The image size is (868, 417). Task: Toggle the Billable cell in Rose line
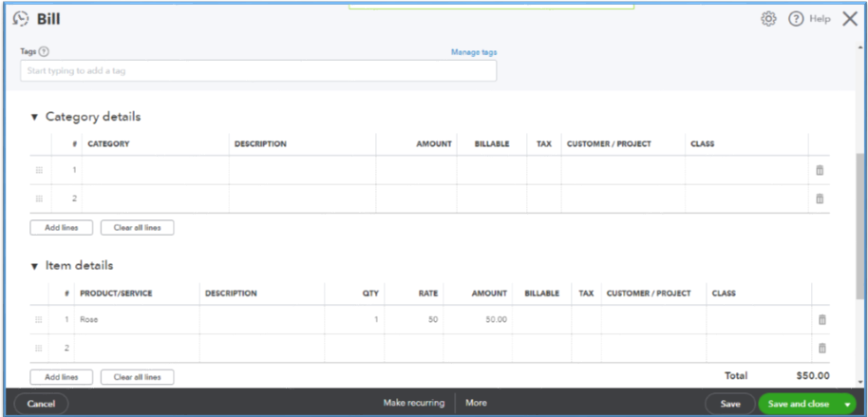pyautogui.click(x=542, y=319)
